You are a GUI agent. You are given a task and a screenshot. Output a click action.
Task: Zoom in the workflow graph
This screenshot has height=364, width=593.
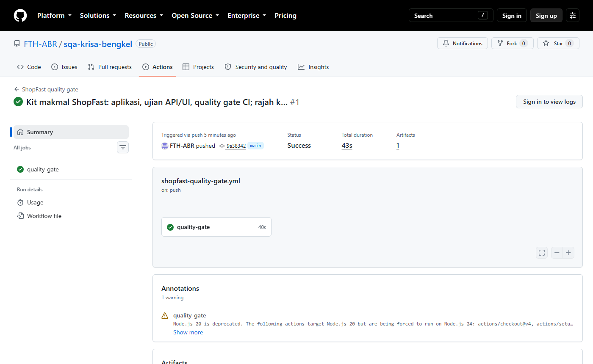point(568,253)
